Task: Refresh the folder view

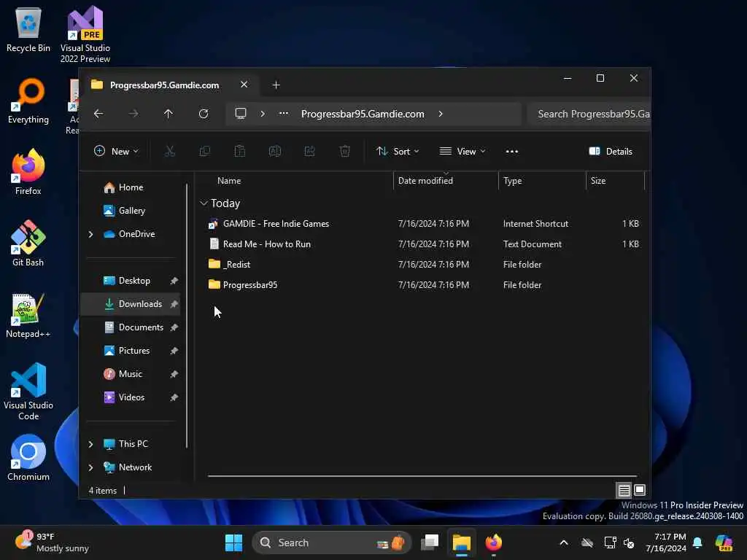Action: coord(204,114)
